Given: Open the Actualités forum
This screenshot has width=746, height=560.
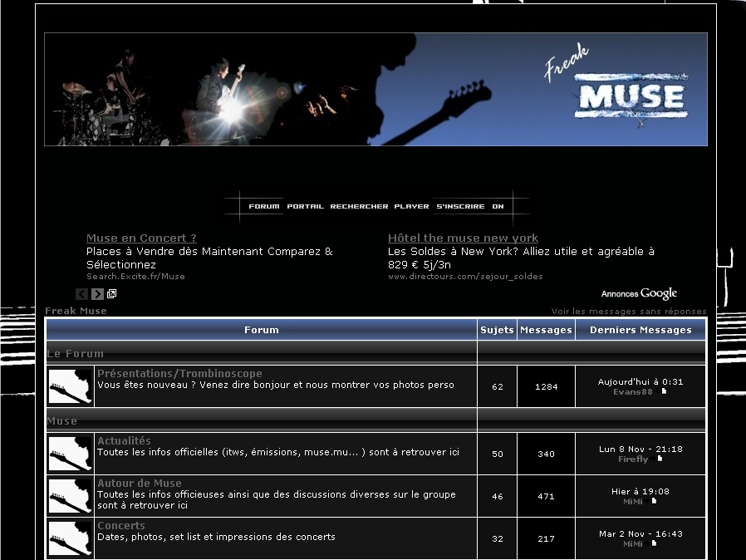Looking at the screenshot, I should pyautogui.click(x=124, y=440).
